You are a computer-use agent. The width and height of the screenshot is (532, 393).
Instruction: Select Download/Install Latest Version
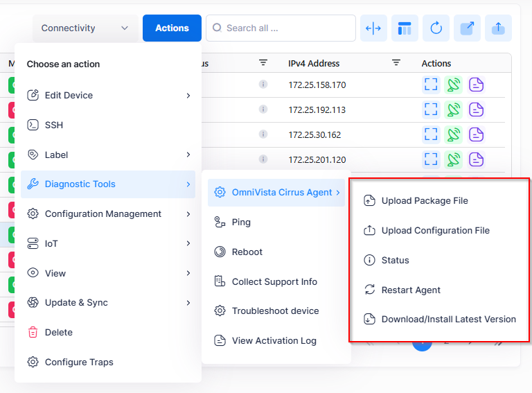(448, 320)
